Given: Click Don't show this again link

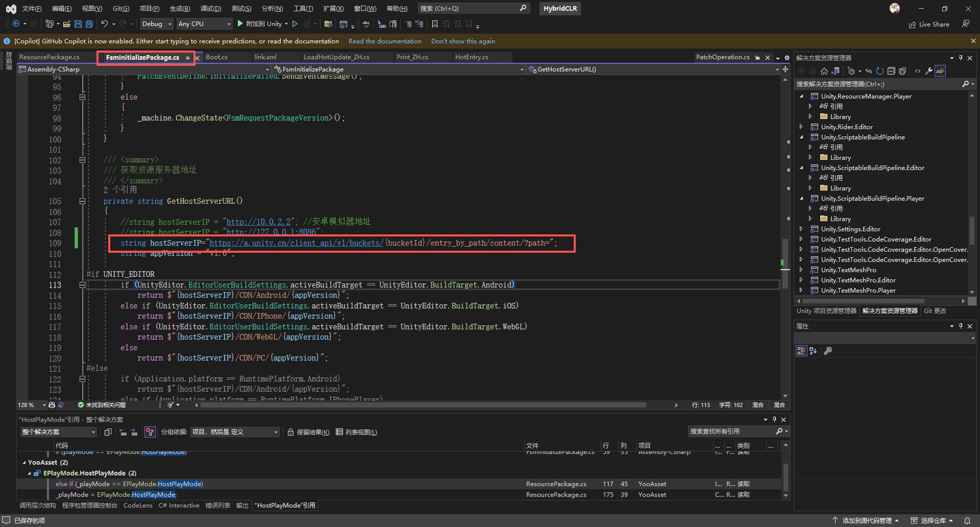Looking at the screenshot, I should (x=463, y=41).
